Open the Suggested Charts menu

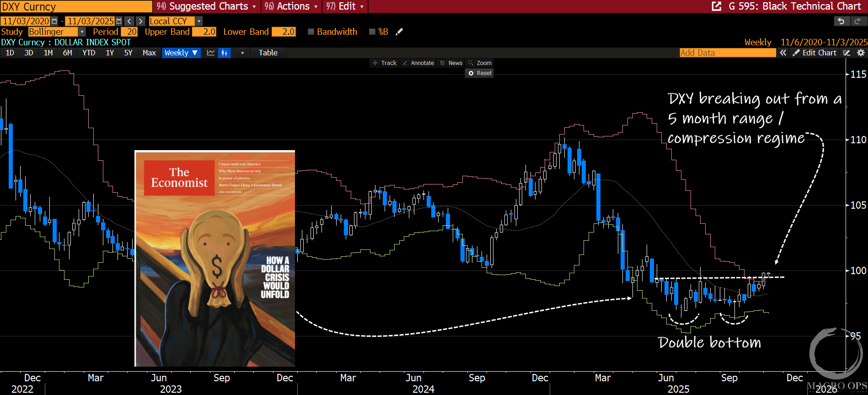(x=206, y=6)
